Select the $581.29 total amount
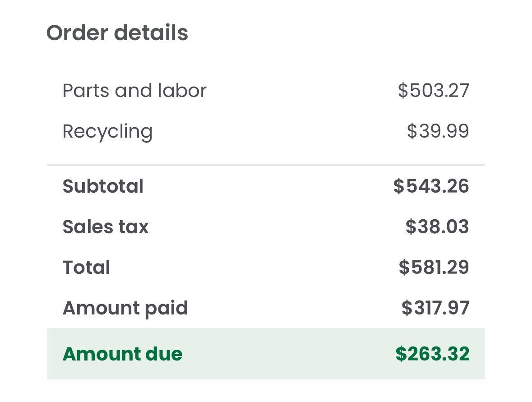The height and width of the screenshot is (402, 532). tap(434, 267)
